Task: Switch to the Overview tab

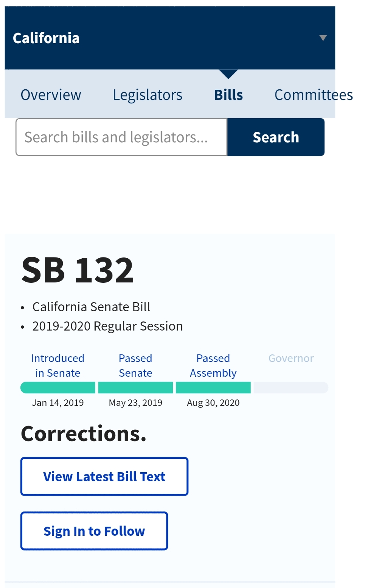Action: click(x=51, y=95)
